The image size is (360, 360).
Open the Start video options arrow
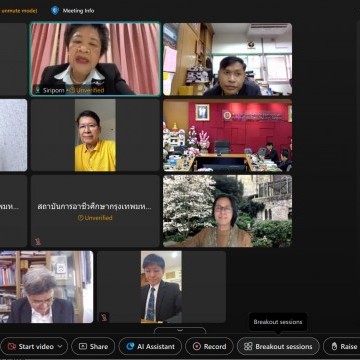(60, 347)
